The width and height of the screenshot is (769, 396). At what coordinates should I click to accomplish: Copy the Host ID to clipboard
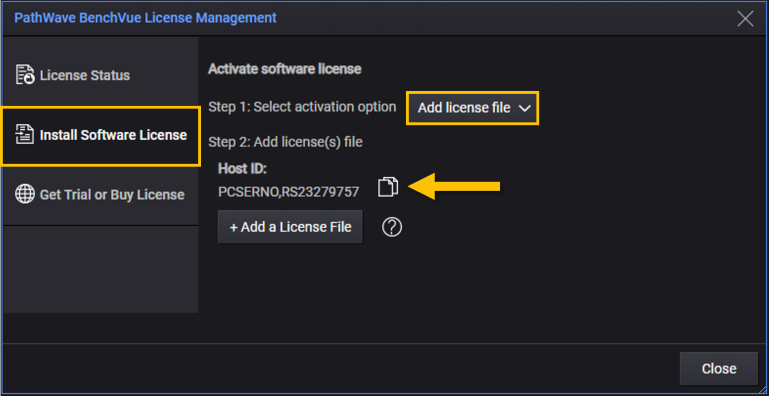pyautogui.click(x=388, y=187)
